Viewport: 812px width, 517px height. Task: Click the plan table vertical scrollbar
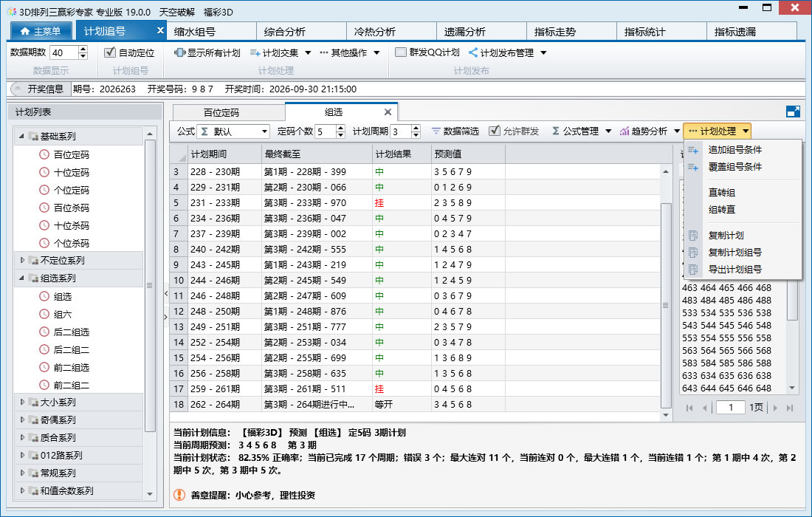666,305
